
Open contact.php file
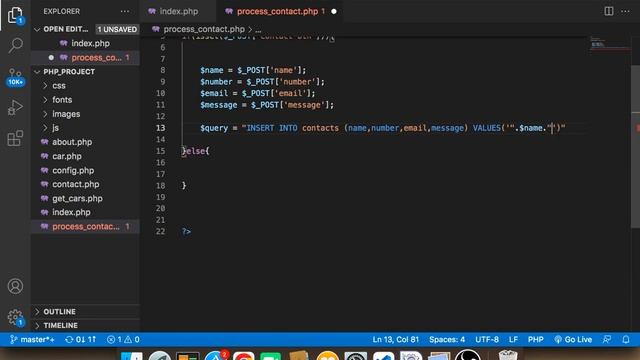[76, 184]
